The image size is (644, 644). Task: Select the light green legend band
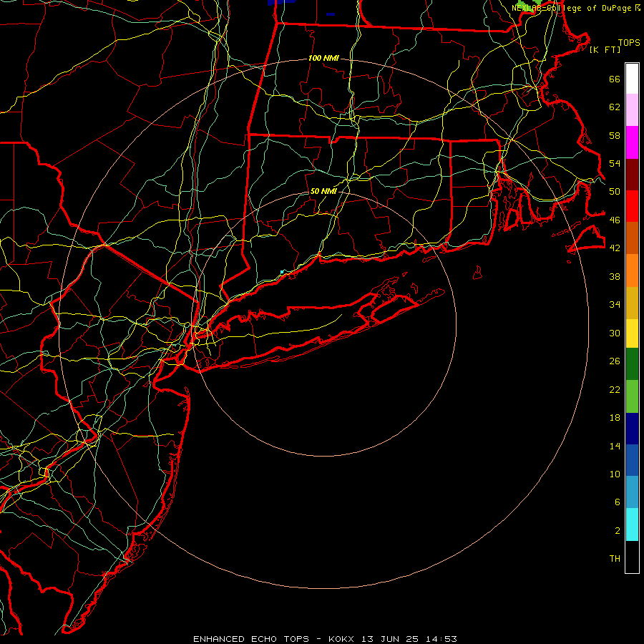tap(632, 396)
